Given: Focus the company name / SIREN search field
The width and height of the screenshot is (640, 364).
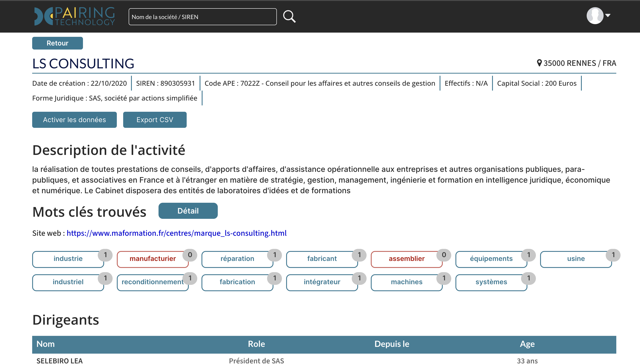Looking at the screenshot, I should click(203, 17).
